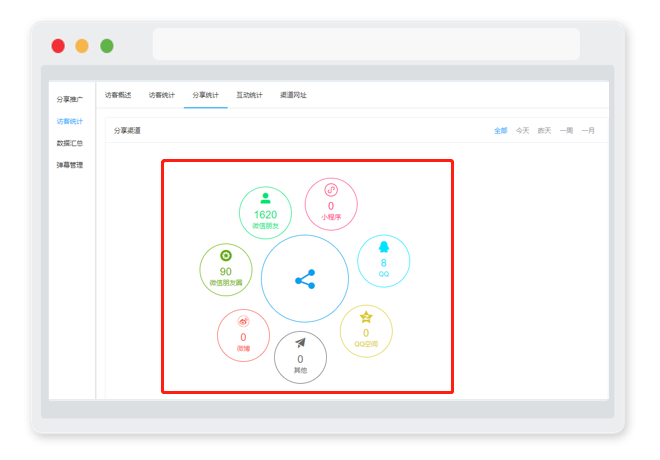The width and height of the screenshot is (660, 460).
Task: Filter share channels by 一周
Action: (x=566, y=130)
